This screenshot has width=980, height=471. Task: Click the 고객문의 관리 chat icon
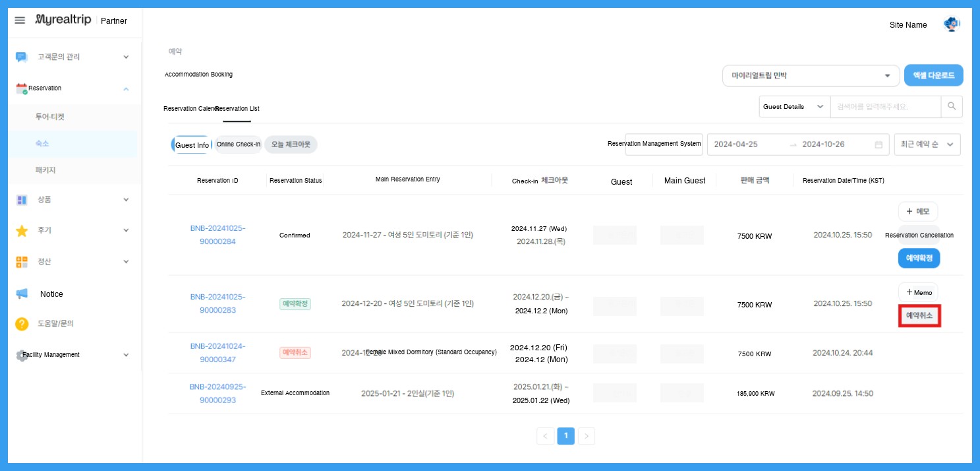tap(22, 57)
